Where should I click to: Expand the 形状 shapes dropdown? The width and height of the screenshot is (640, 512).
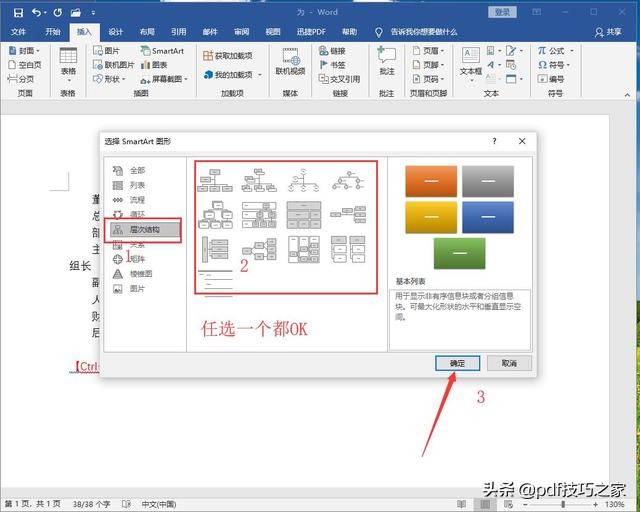[x=110, y=79]
